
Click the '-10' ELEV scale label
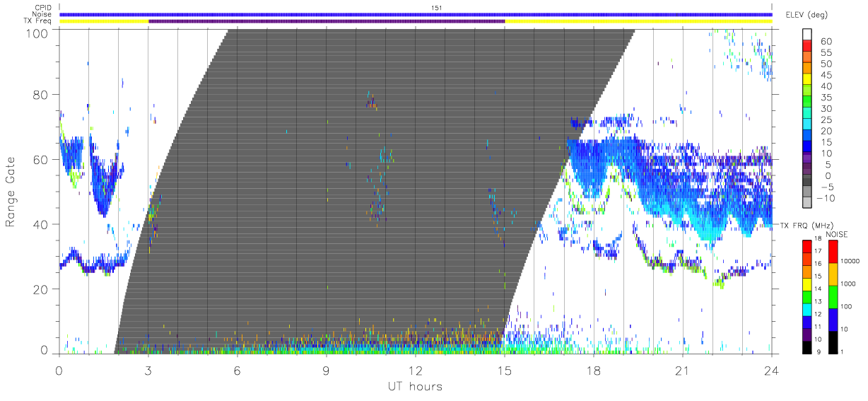825,199
